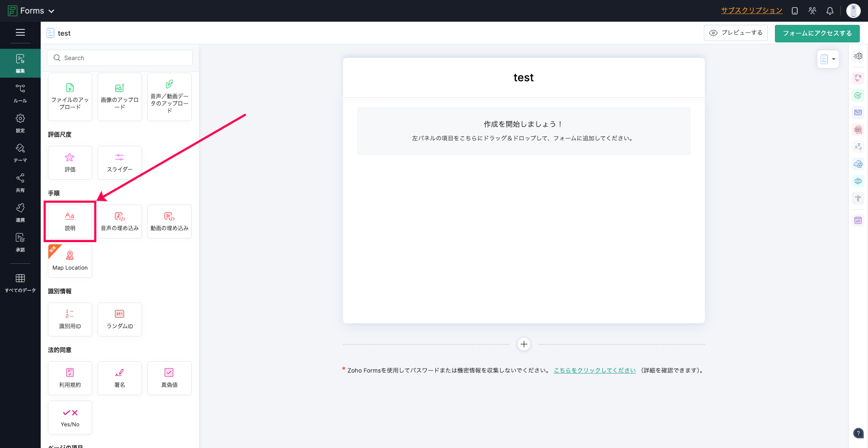This screenshot has height=448, width=868.
Task: Choose the Map Location field
Action: (70, 261)
